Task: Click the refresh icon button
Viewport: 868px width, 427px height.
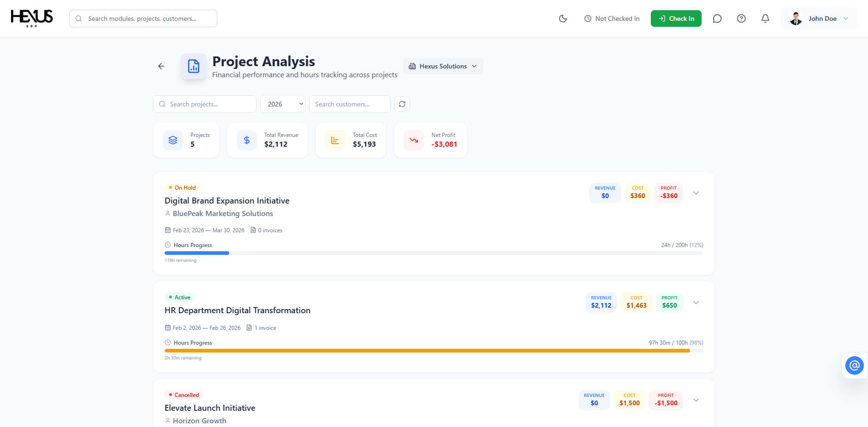Action: pyautogui.click(x=402, y=104)
